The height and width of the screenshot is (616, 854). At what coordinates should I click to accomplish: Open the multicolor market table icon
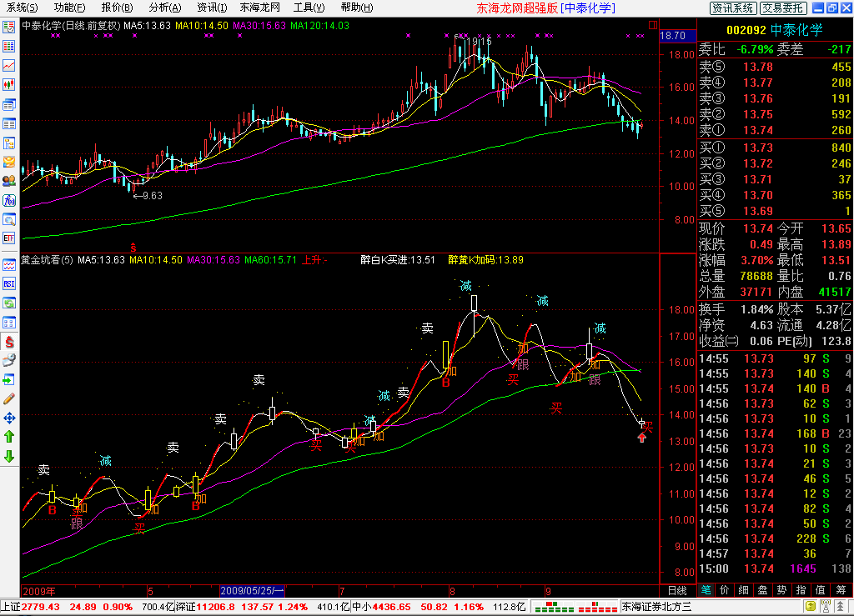(8, 47)
